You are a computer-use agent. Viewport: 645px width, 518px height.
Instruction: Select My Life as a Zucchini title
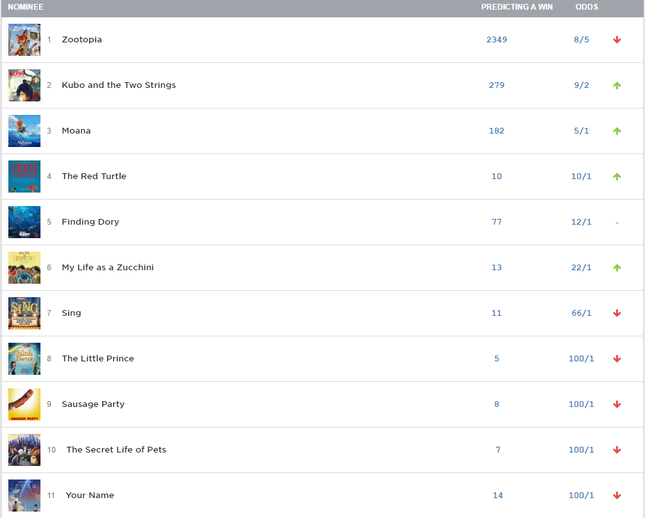(x=107, y=267)
